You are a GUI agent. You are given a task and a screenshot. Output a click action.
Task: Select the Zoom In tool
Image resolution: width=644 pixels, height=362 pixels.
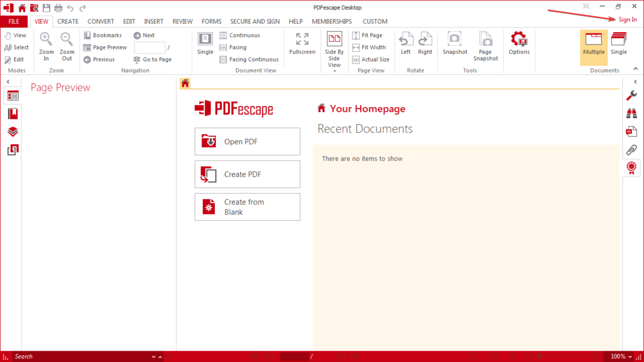coord(46,47)
